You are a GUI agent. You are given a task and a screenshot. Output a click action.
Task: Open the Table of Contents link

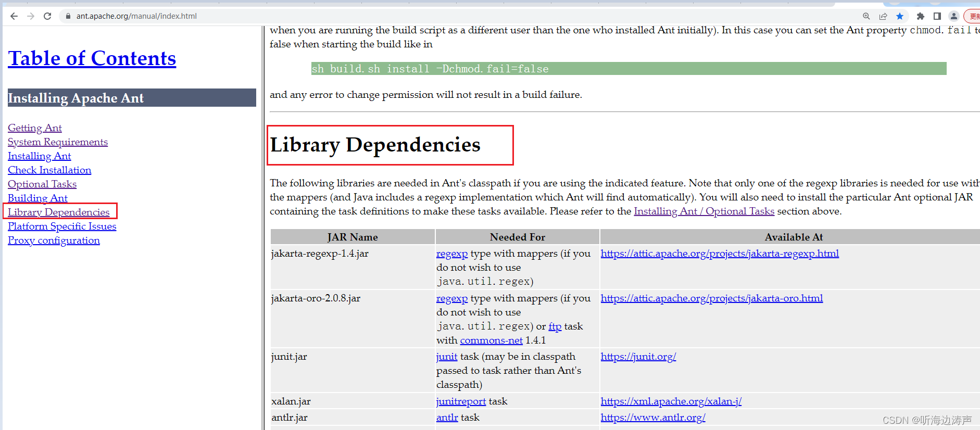click(92, 58)
